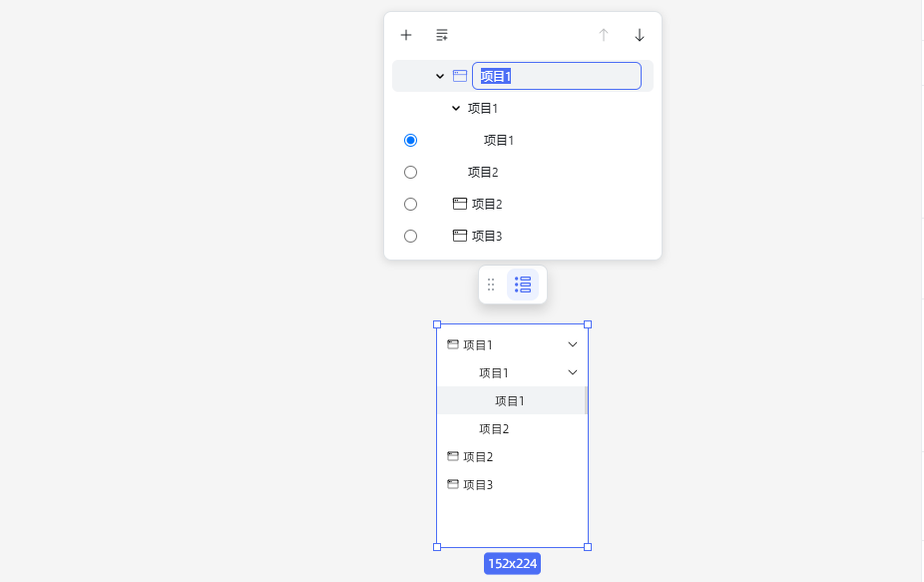Click the 项目1 name input field

[x=557, y=75]
